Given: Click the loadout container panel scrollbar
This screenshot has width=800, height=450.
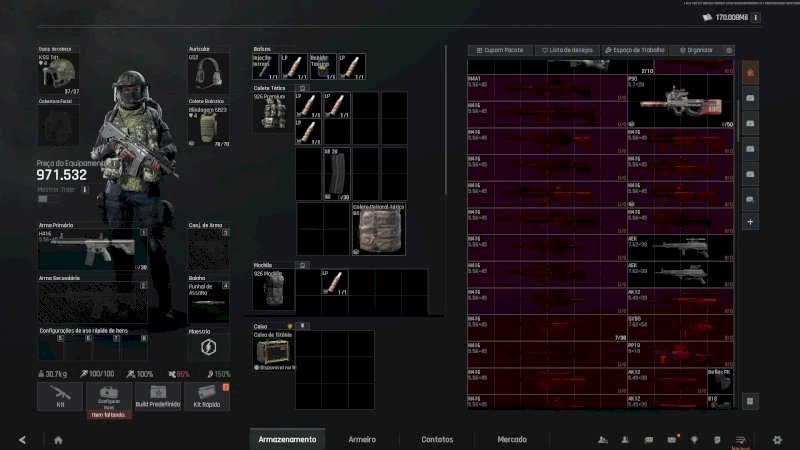Looking at the screenshot, I should (445, 120).
